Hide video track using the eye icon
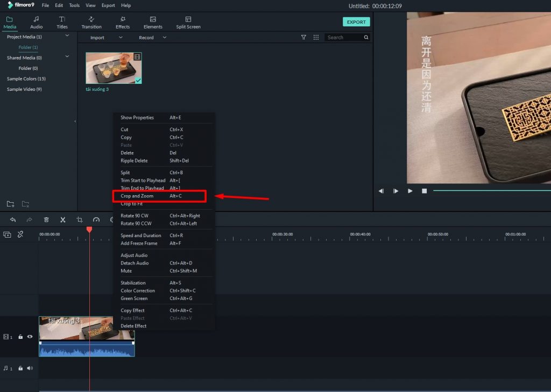This screenshot has width=551, height=392. (30, 337)
